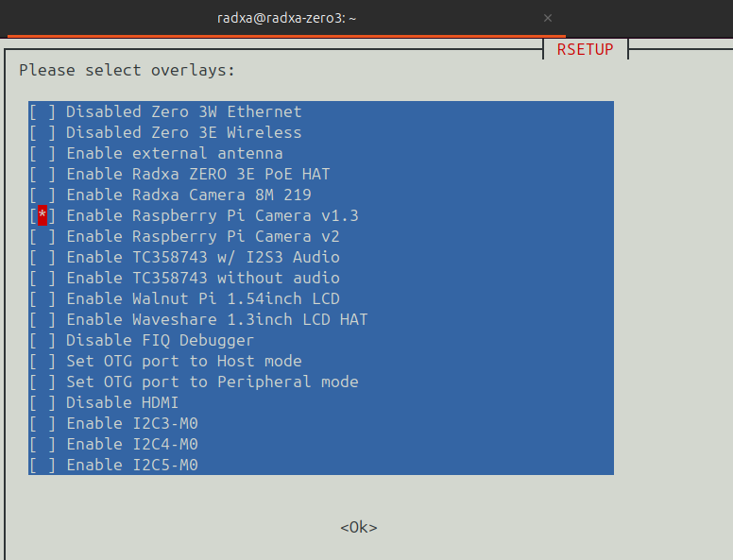Toggle Disable FIQ Debugger checkbox
733x560 pixels.
click(x=43, y=340)
